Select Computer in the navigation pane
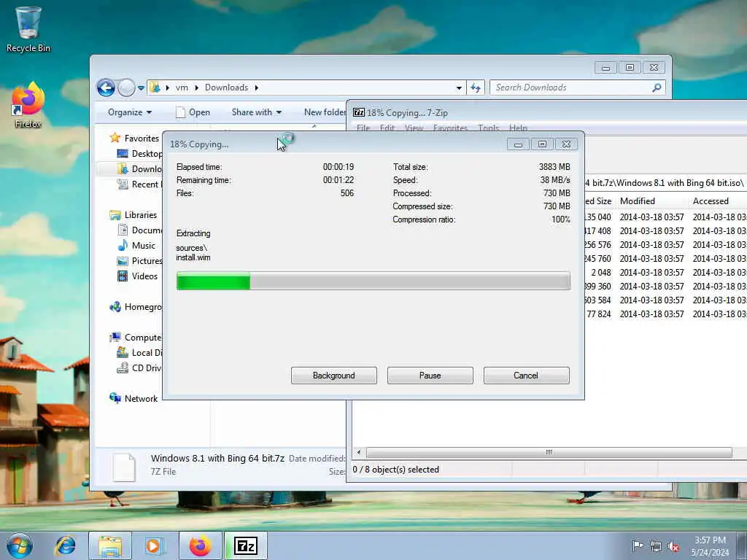Image resolution: width=747 pixels, height=560 pixels. click(x=136, y=338)
